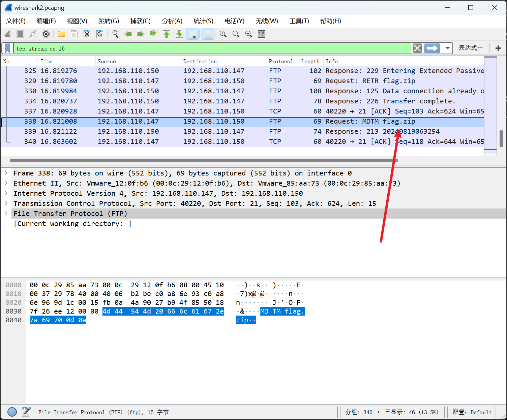Expand the Internet Protocol Version 4 row
507x420 pixels.
coord(6,193)
